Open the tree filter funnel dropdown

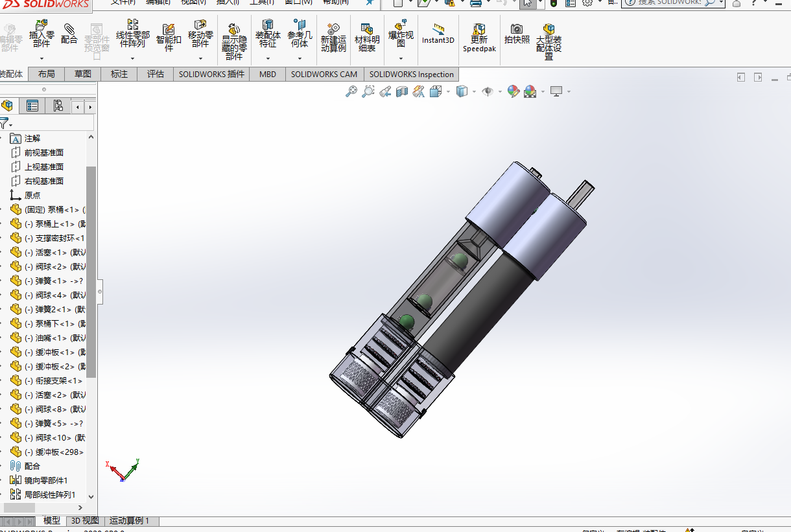pos(6,123)
